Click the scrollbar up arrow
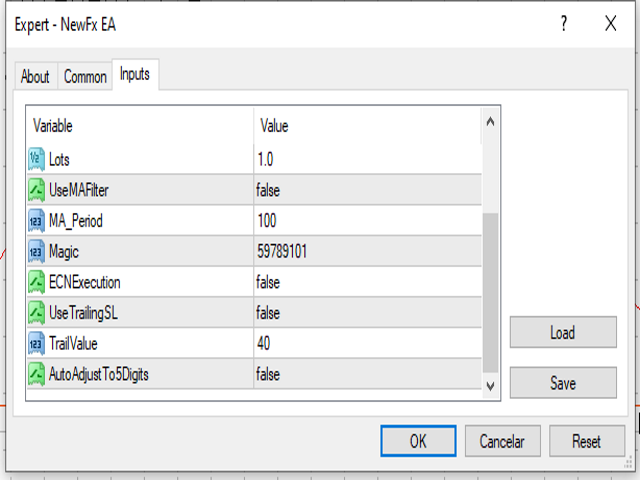 click(x=491, y=122)
